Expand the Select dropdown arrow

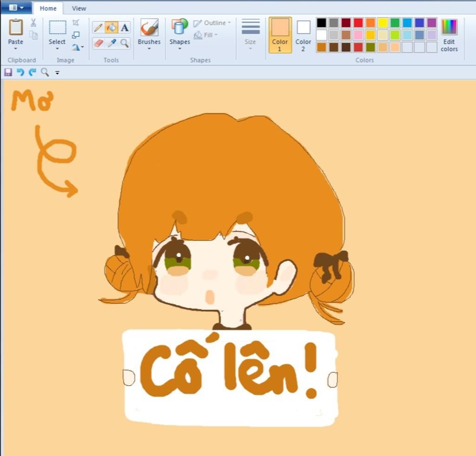[x=57, y=48]
